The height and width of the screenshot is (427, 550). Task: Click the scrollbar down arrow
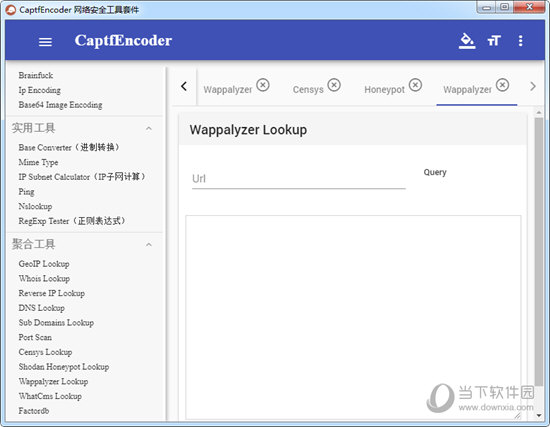click(539, 416)
